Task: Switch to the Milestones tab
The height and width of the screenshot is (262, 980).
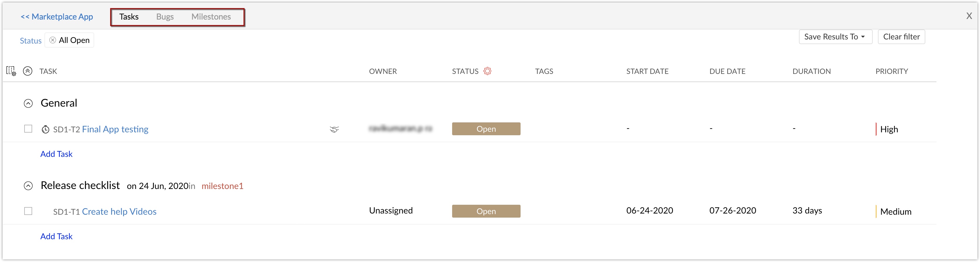Action: (211, 17)
